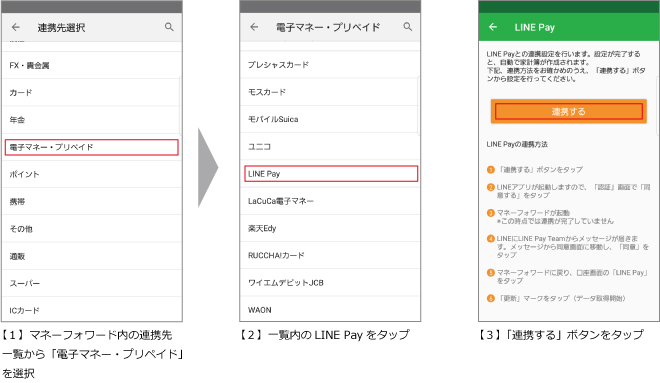
Task: Choose モスカード from list
Action: pyautogui.click(x=330, y=92)
